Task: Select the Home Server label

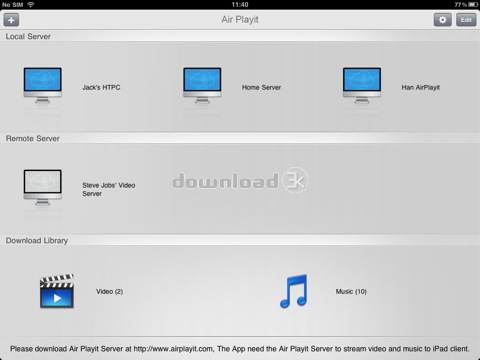Action: coord(261,87)
